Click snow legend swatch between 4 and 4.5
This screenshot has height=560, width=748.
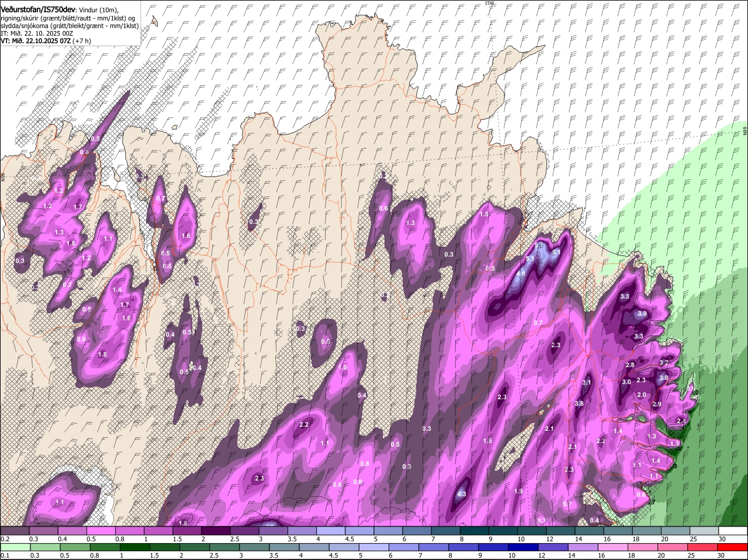pyautogui.click(x=331, y=531)
